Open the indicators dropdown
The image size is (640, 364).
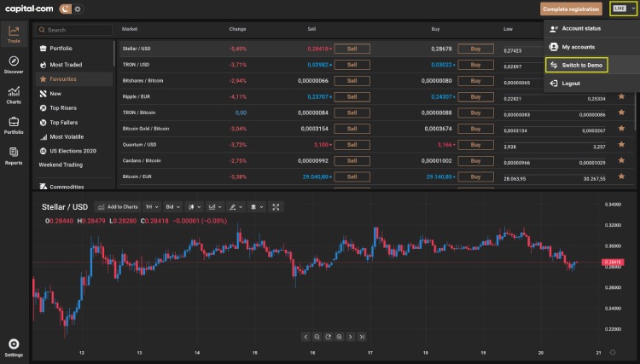coord(215,207)
